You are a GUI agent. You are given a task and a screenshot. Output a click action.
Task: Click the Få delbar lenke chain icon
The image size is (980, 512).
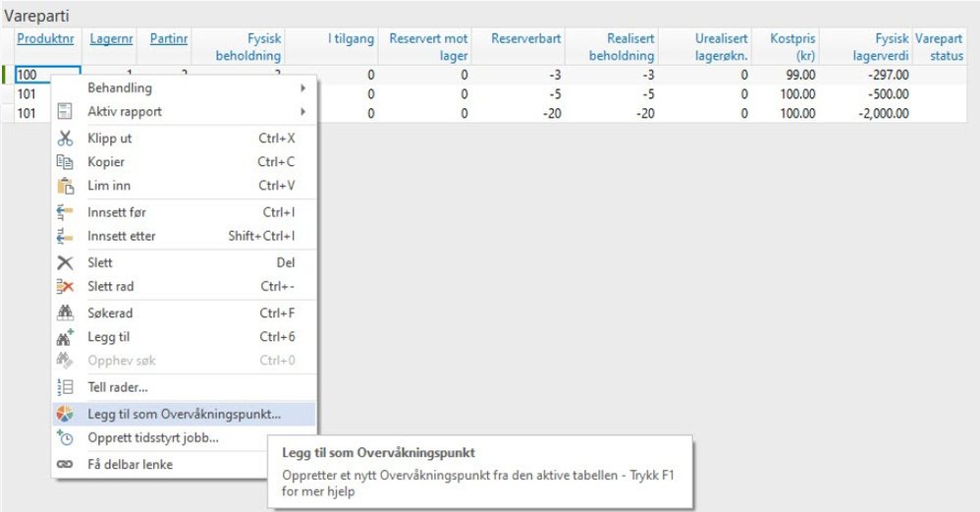[66, 464]
